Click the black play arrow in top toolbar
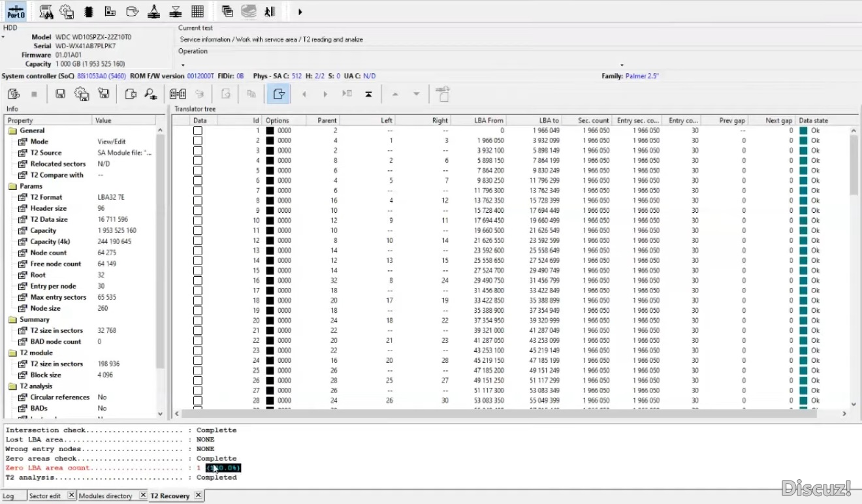The height and width of the screenshot is (504, 862). pos(300,12)
